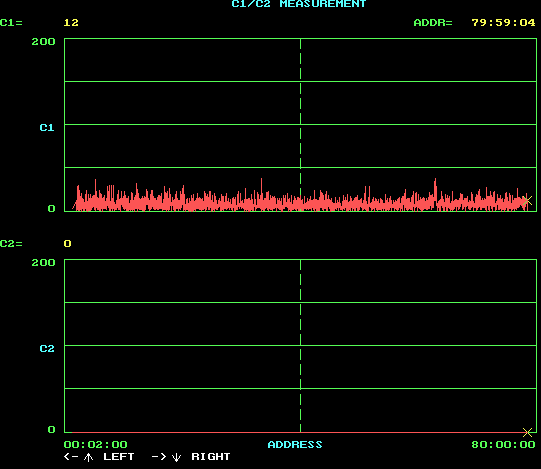Click the ADDR value 79:59:04

pyautogui.click(x=503, y=23)
